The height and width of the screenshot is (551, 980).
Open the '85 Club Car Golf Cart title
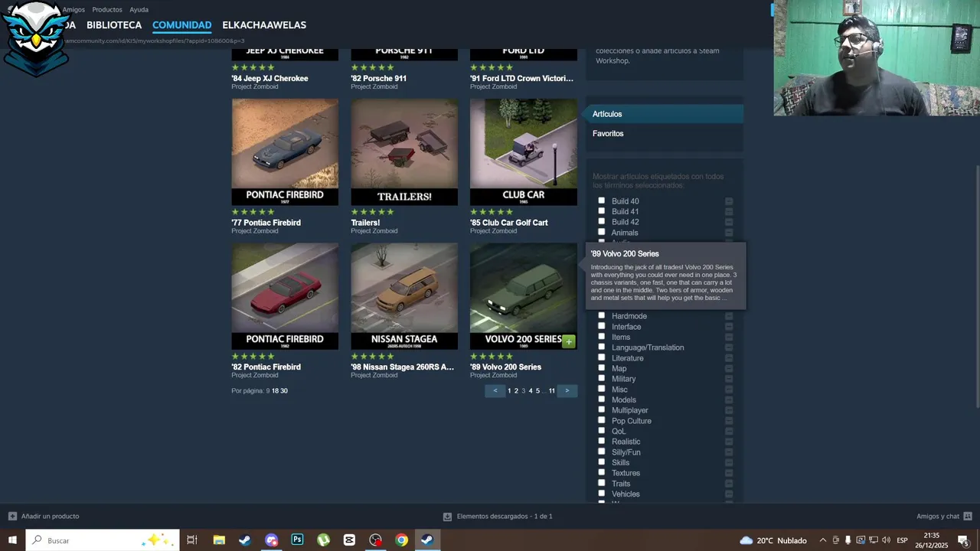pyautogui.click(x=508, y=223)
